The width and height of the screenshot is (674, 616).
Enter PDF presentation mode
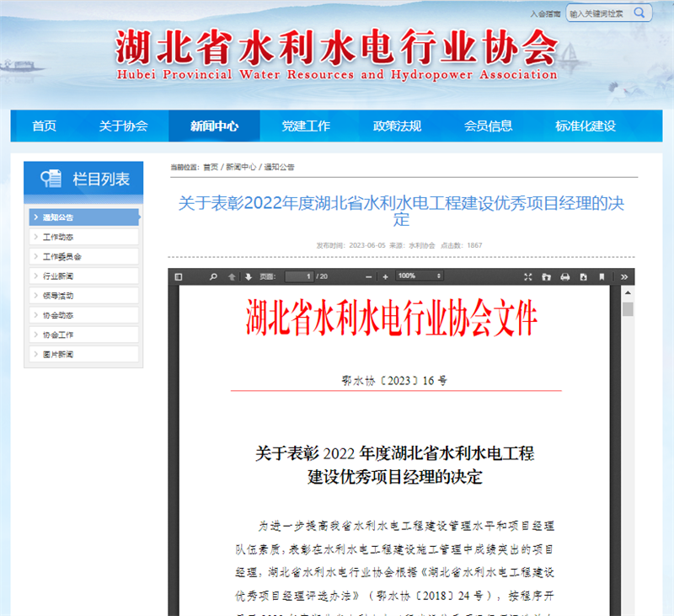(528, 276)
